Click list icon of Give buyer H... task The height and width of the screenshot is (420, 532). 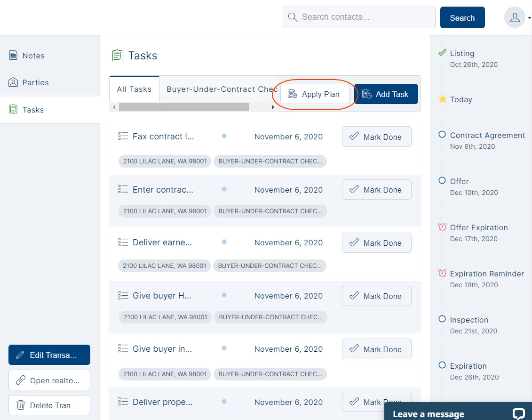(123, 295)
